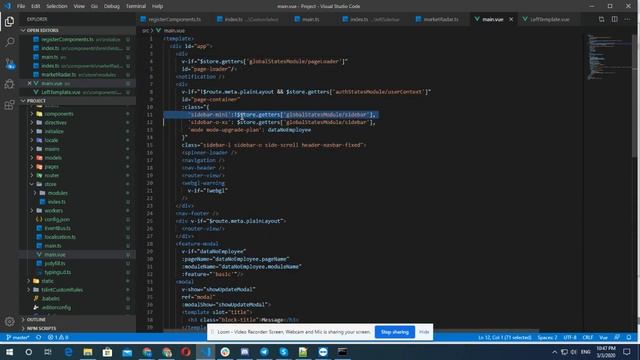This screenshot has height=360, width=640.
Task: Switch to the marketRadar.ts tab
Action: point(440,19)
